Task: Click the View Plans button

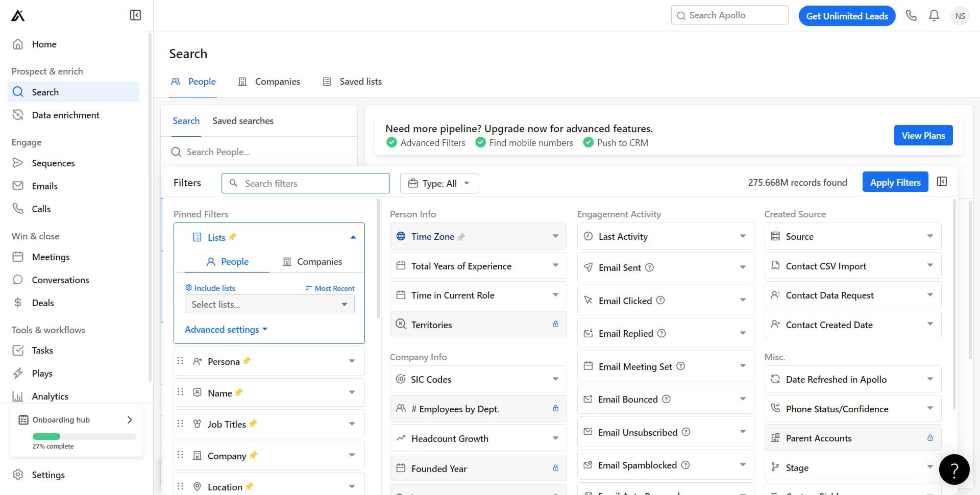Action: click(923, 135)
